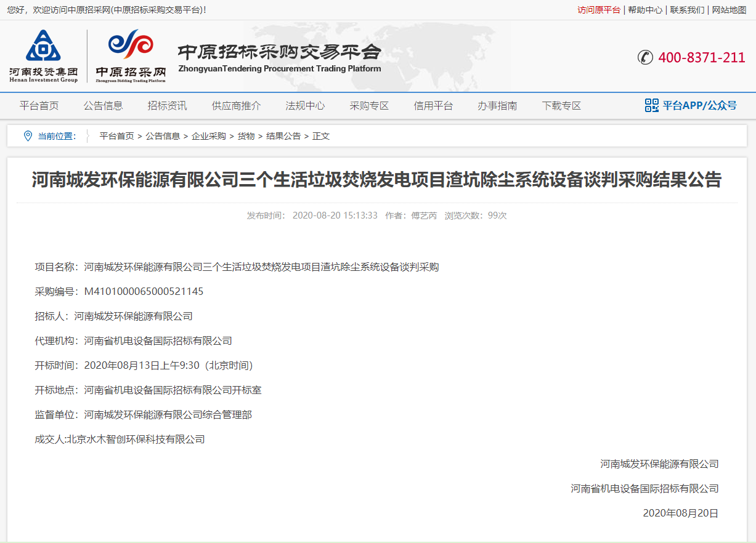Click 货物 in the breadcrumb
The width and height of the screenshot is (756, 543).
click(246, 136)
